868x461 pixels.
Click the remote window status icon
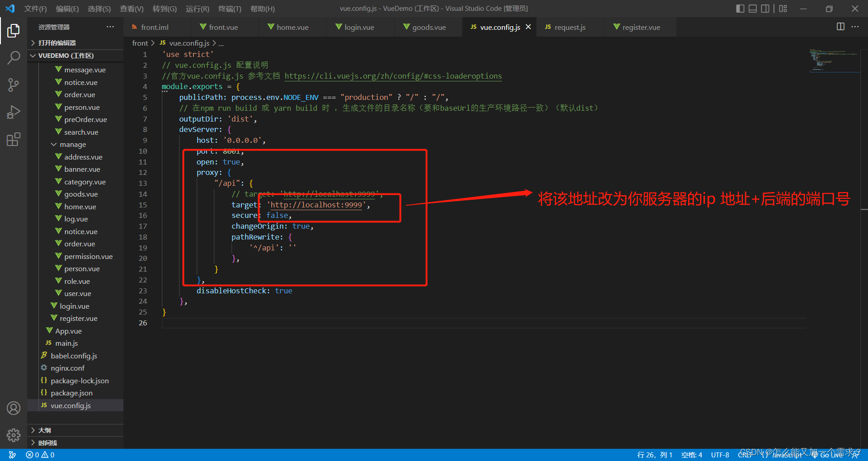point(12,455)
